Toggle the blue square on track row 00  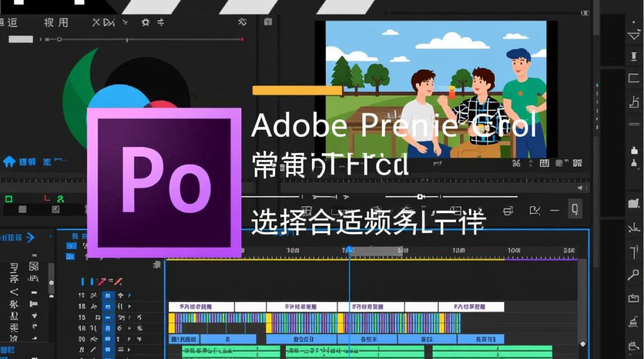[x=108, y=339]
